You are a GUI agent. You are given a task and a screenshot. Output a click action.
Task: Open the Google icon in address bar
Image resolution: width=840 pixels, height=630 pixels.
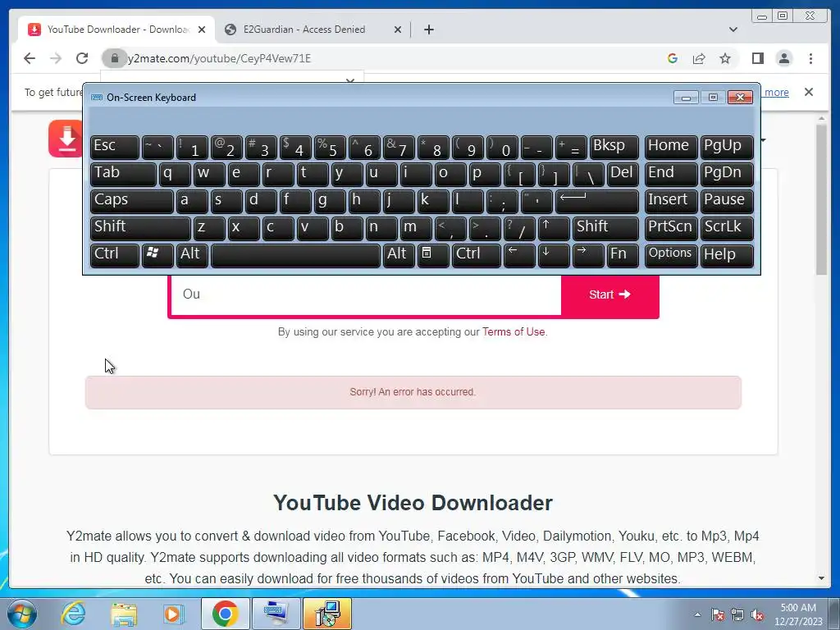click(x=673, y=58)
